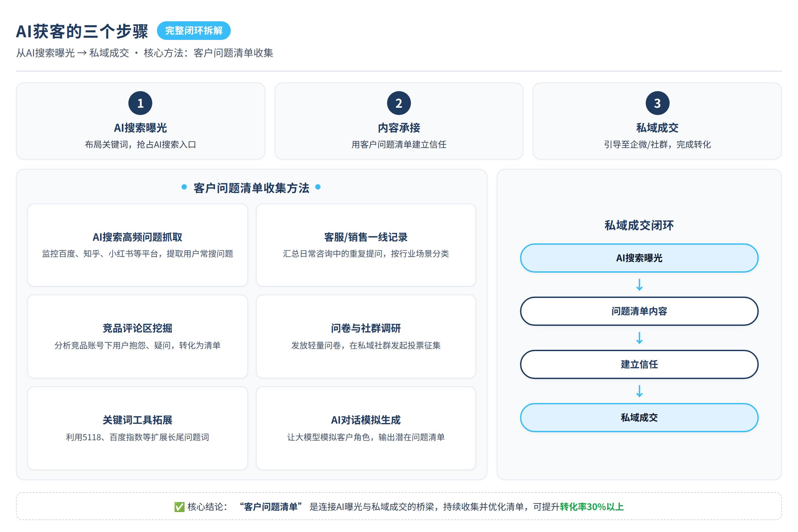Click the 分析竞品账号下用户抱怨 description
This screenshot has width=798, height=532.
click(137, 345)
